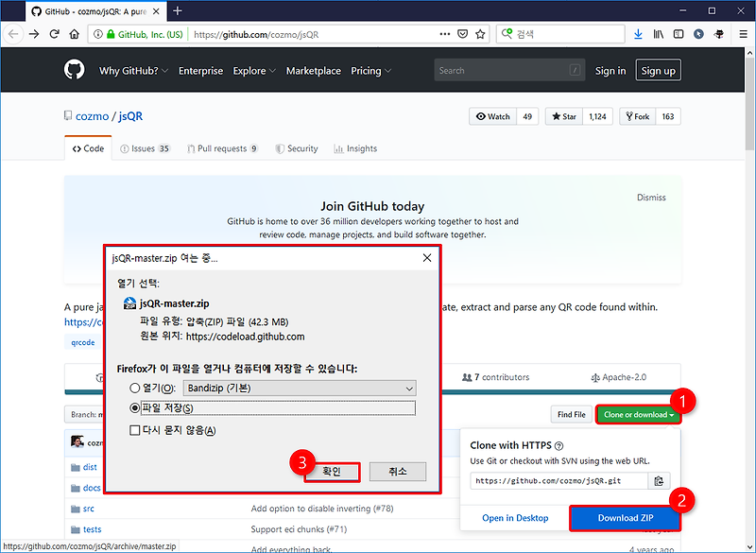Select the open-with radio option
Viewport: 756px width, 553px height.
(x=134, y=389)
